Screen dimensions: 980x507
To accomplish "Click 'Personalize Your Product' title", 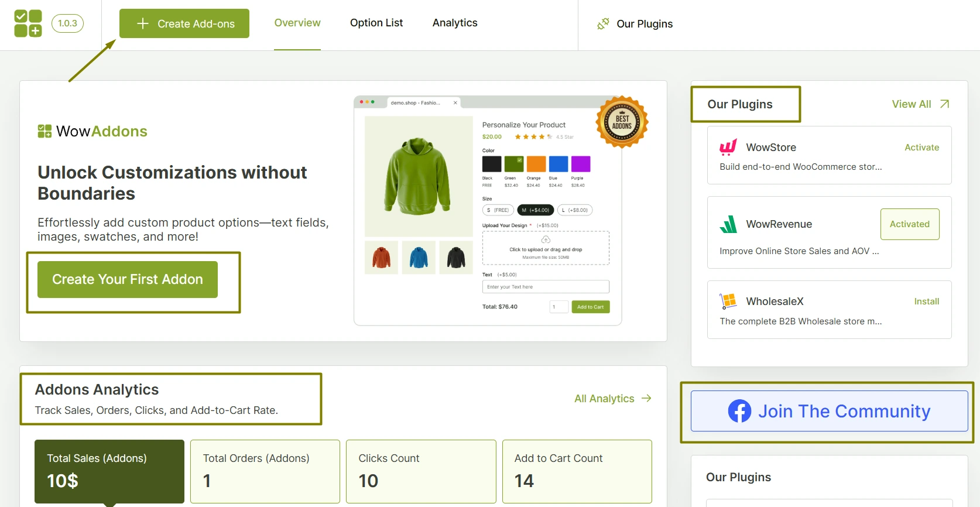I will click(x=524, y=125).
